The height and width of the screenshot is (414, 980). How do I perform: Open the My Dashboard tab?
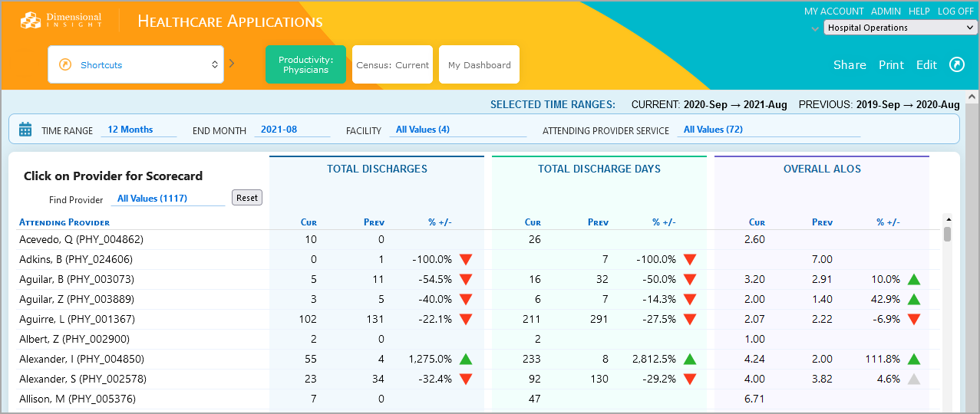480,65
